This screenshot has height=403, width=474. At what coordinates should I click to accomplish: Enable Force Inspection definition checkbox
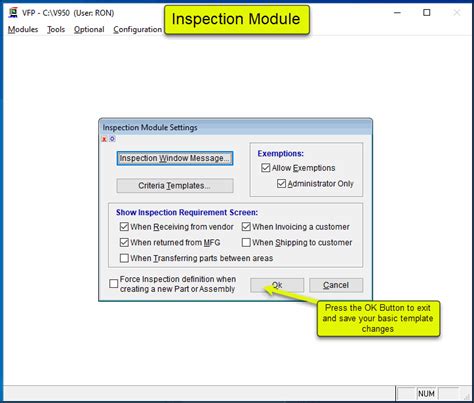(x=114, y=284)
